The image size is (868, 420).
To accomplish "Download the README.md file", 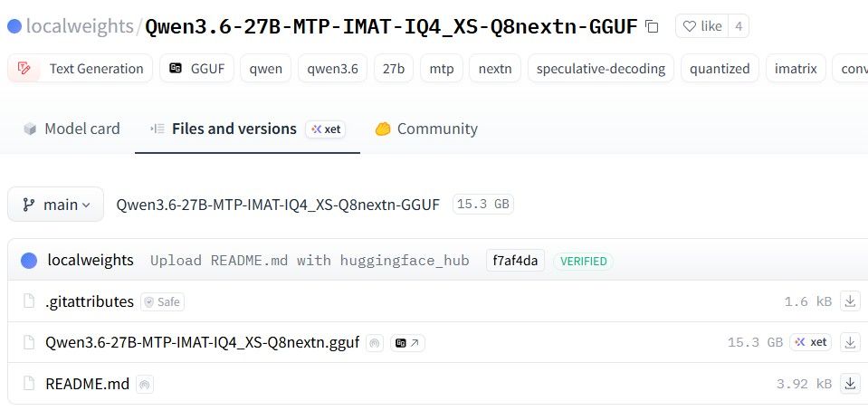I will point(850,383).
